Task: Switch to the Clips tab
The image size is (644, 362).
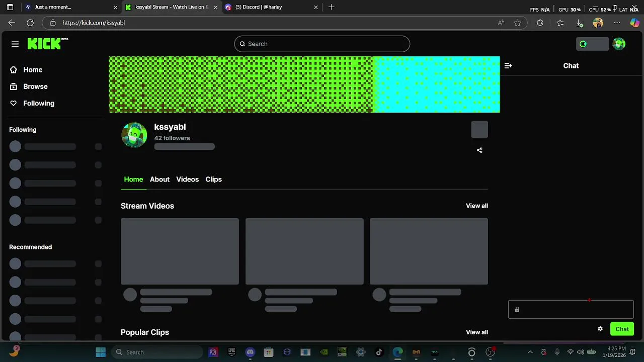Action: (x=213, y=179)
